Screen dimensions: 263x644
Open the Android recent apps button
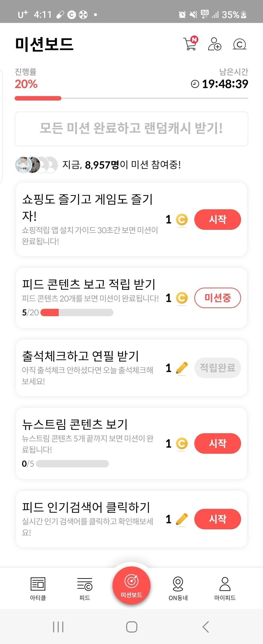[58, 627]
